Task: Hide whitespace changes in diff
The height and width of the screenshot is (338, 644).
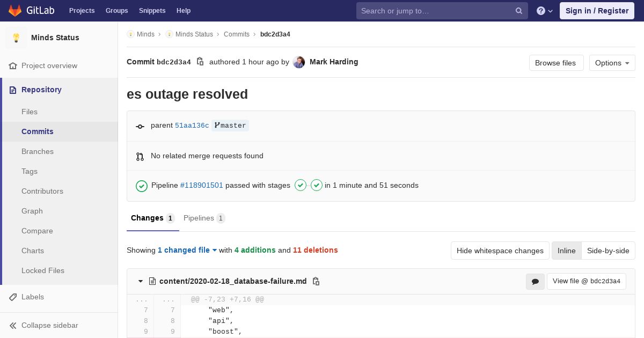Action: pos(500,251)
